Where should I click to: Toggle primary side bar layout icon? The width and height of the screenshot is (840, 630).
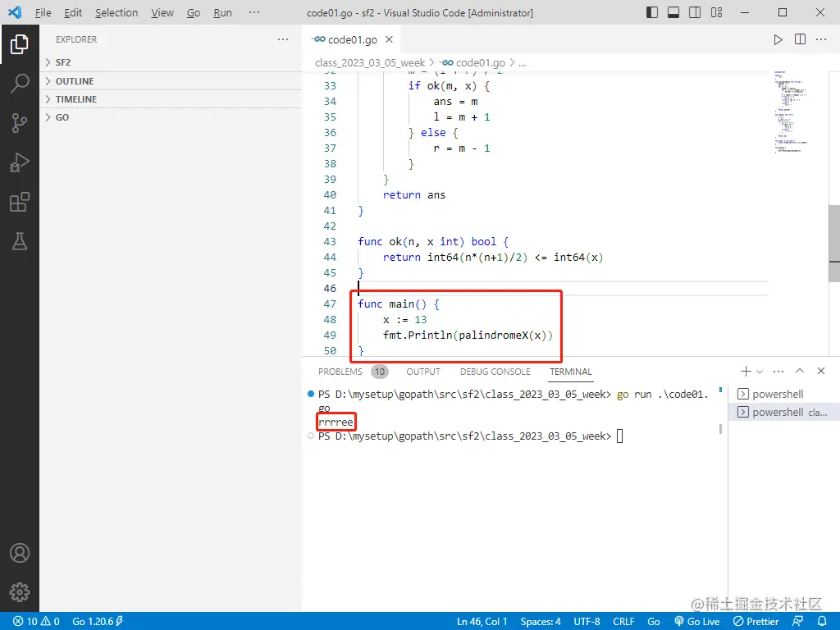pos(652,12)
